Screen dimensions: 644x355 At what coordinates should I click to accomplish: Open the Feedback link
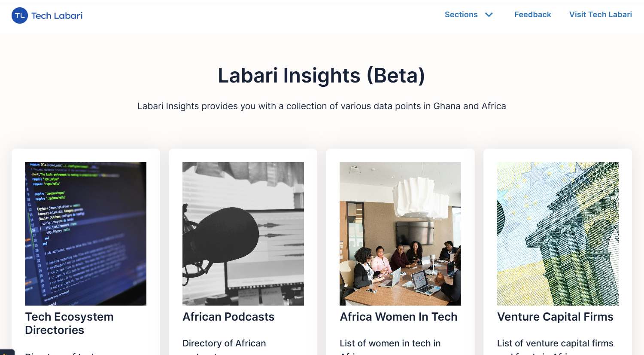point(532,15)
